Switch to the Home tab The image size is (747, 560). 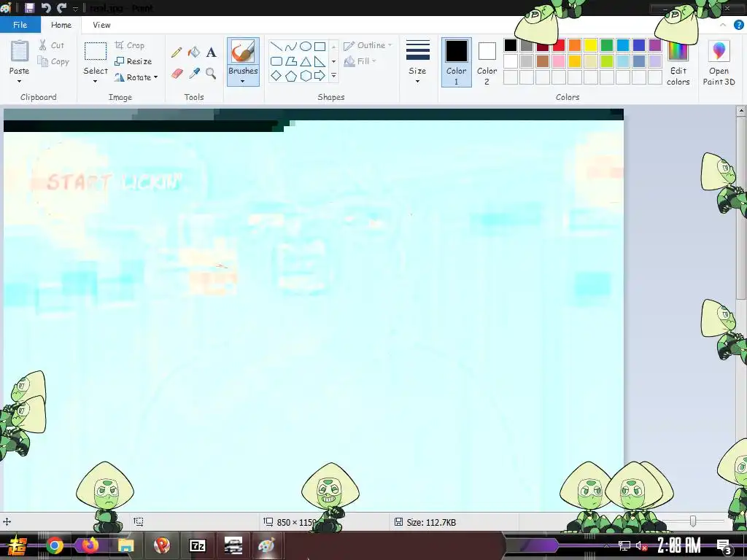(x=61, y=25)
